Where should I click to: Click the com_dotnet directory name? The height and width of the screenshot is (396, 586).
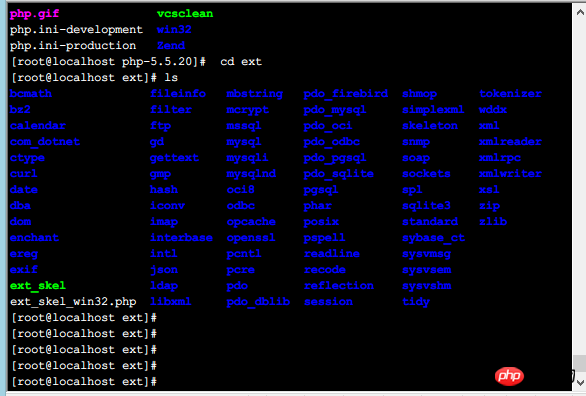pos(45,142)
